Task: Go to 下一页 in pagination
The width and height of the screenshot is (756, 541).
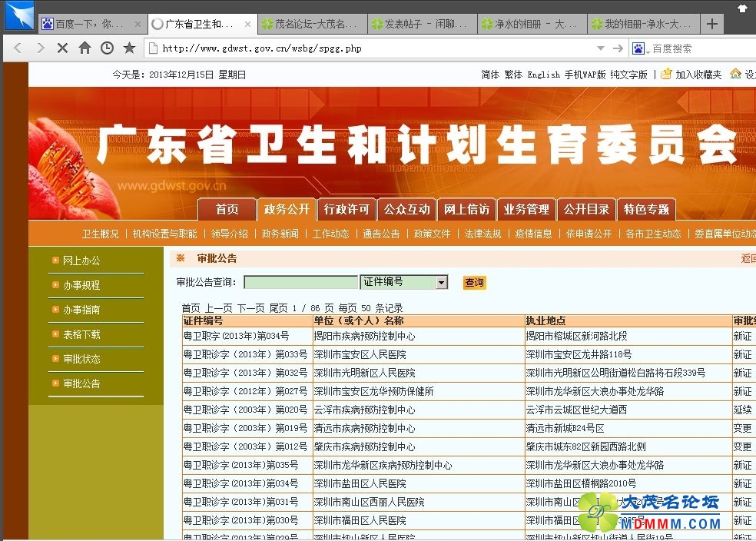Action: click(x=250, y=308)
